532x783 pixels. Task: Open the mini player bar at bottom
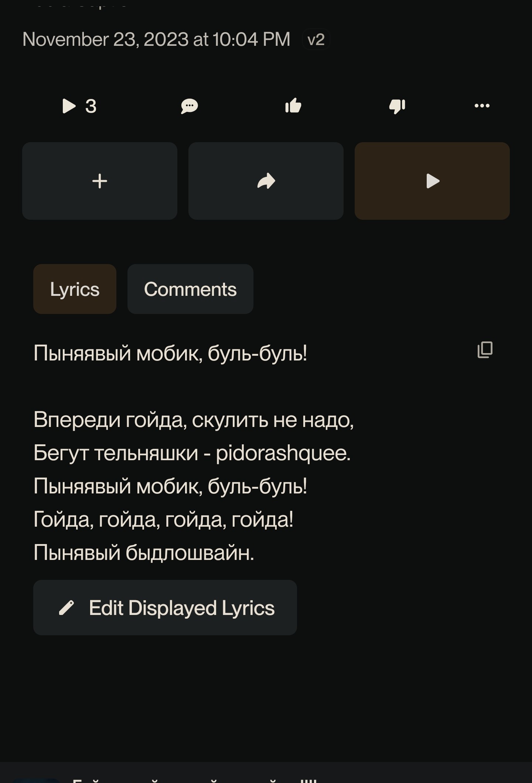[266, 772]
